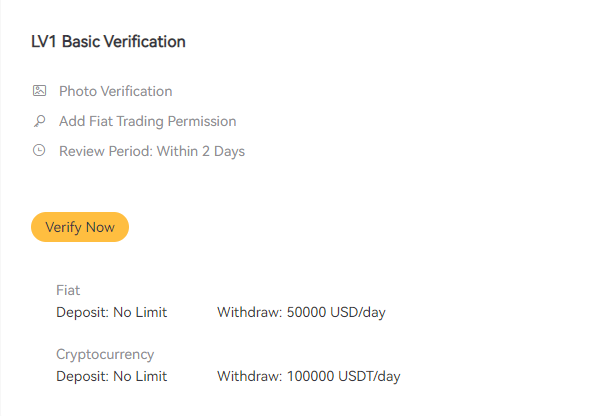599x416 pixels.
Task: Click the Review Period label text
Action: tap(106, 151)
